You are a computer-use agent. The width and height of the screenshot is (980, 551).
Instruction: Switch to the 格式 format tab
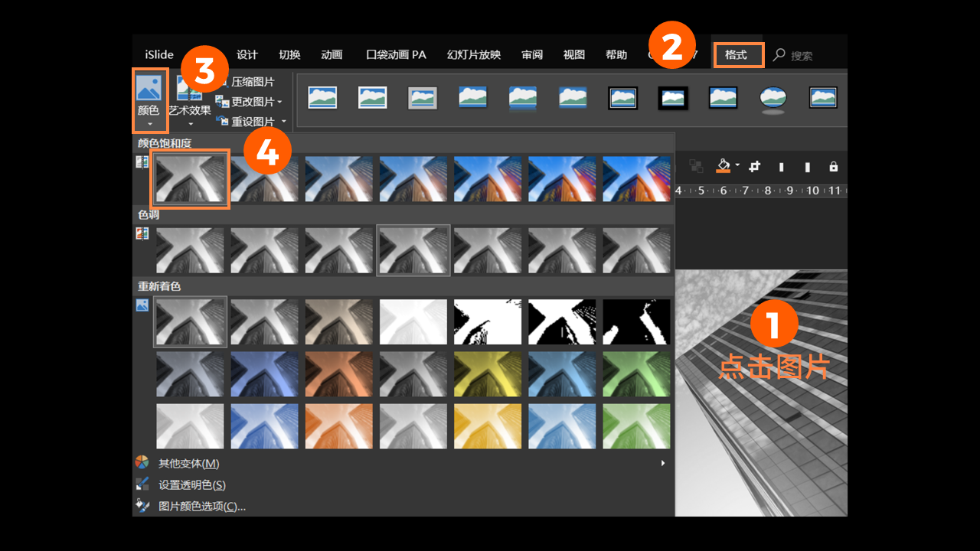pyautogui.click(x=737, y=55)
